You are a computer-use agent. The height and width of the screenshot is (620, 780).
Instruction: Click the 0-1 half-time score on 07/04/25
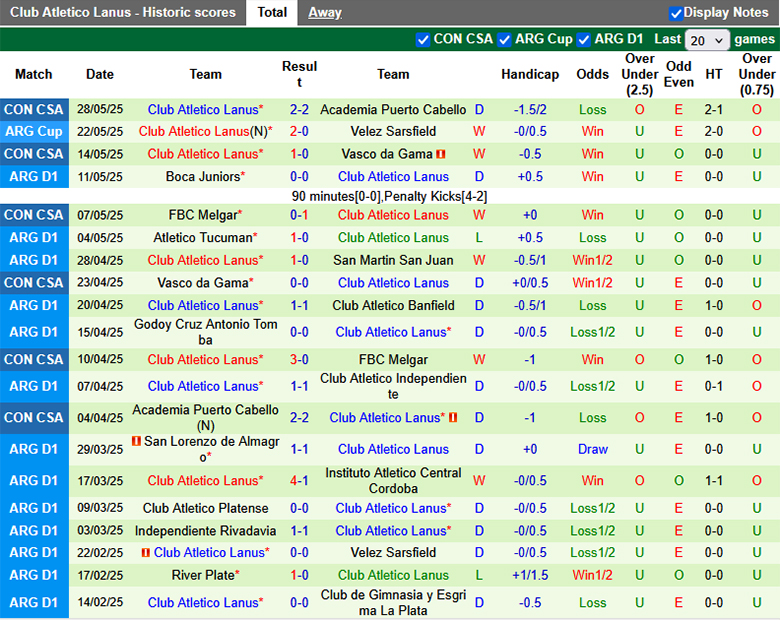pyautogui.click(x=714, y=386)
